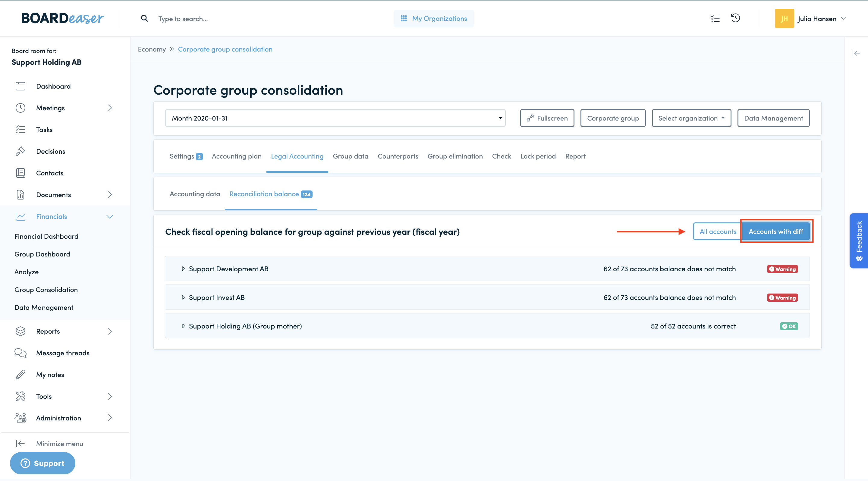Screen dimensions: 868x481
Task: Expand the Documents submenu chevron
Action: coord(110,195)
